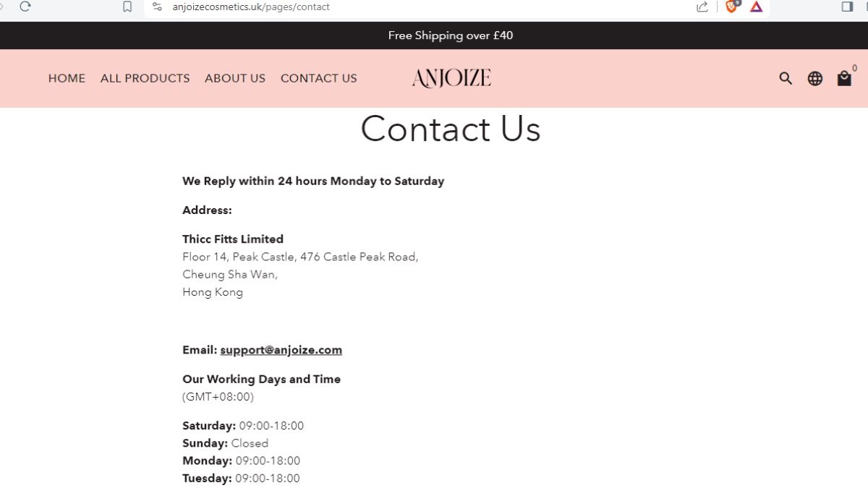Click the Brave Rewards triangle icon

tap(755, 7)
